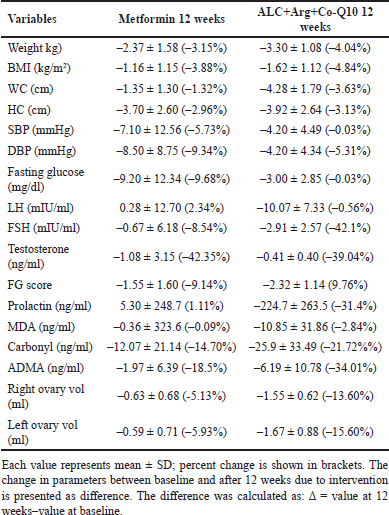Select the WC (cm) row label

pos(30,89)
